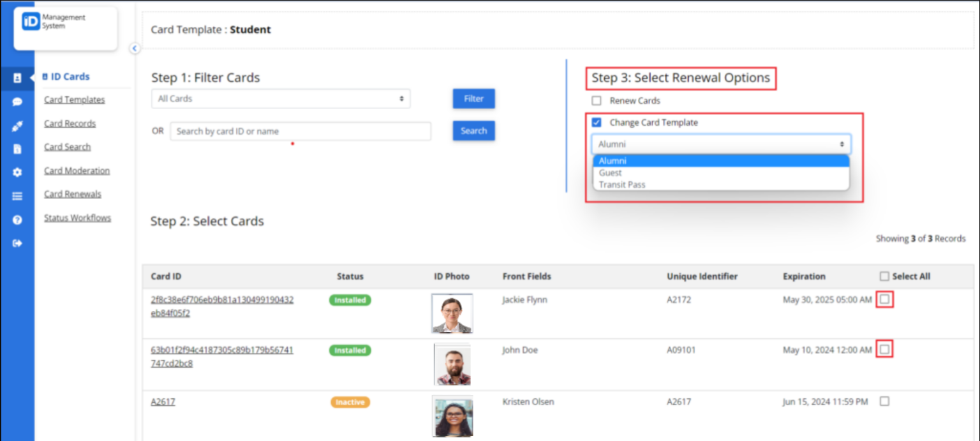This screenshot has width=980, height=441.
Task: Open the ID Cards section icon in sidebar
Action: point(17,78)
